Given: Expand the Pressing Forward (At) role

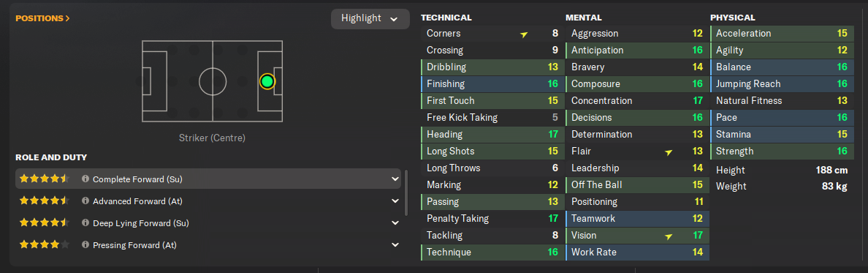Looking at the screenshot, I should point(395,244).
